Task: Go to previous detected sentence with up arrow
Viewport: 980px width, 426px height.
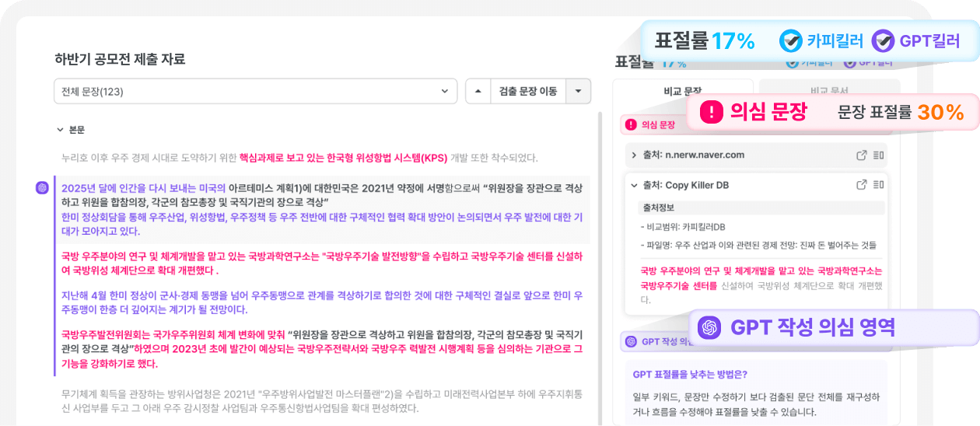Action: [x=478, y=91]
